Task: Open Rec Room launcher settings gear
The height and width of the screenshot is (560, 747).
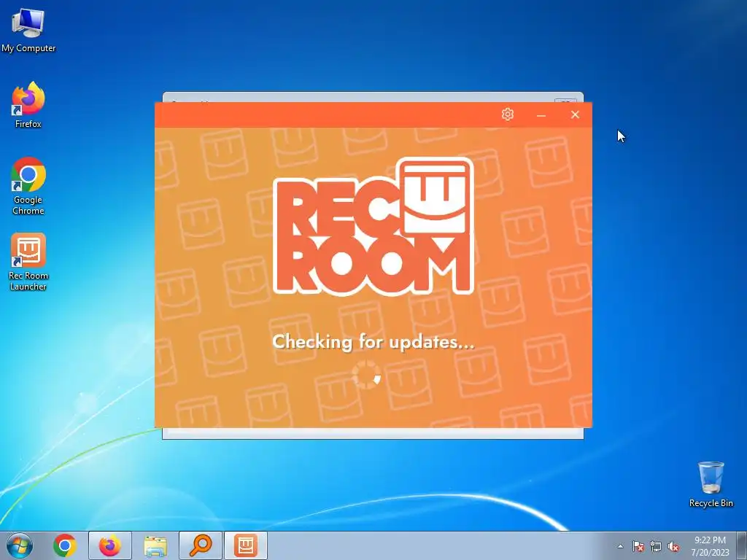Action: click(508, 114)
